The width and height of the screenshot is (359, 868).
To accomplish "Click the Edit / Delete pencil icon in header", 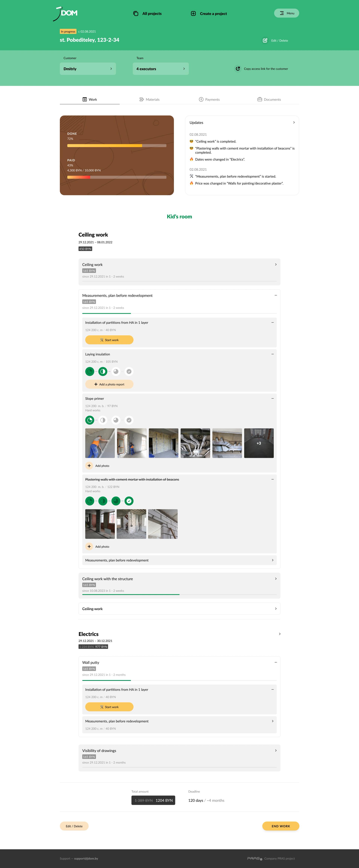I will point(265,40).
